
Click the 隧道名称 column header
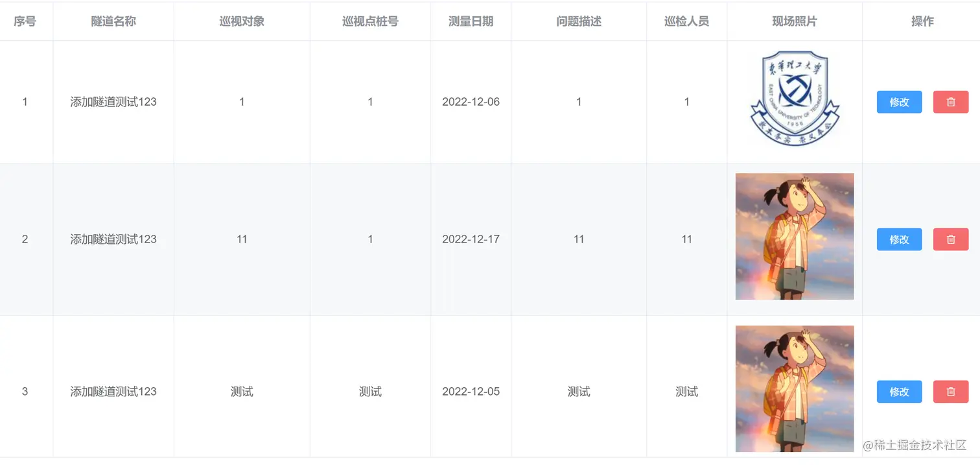113,21
